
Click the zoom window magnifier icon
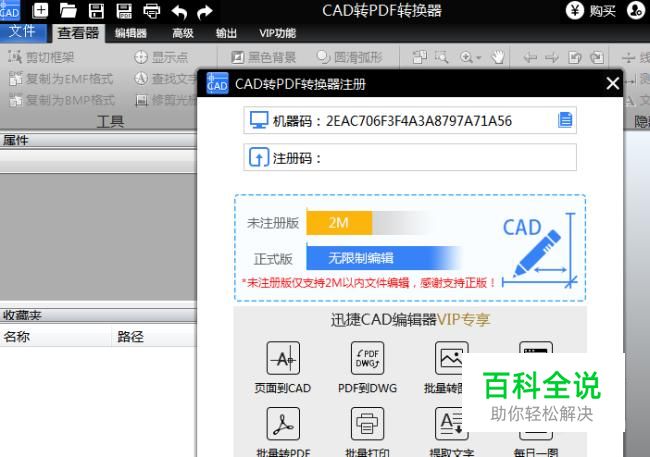pos(442,57)
